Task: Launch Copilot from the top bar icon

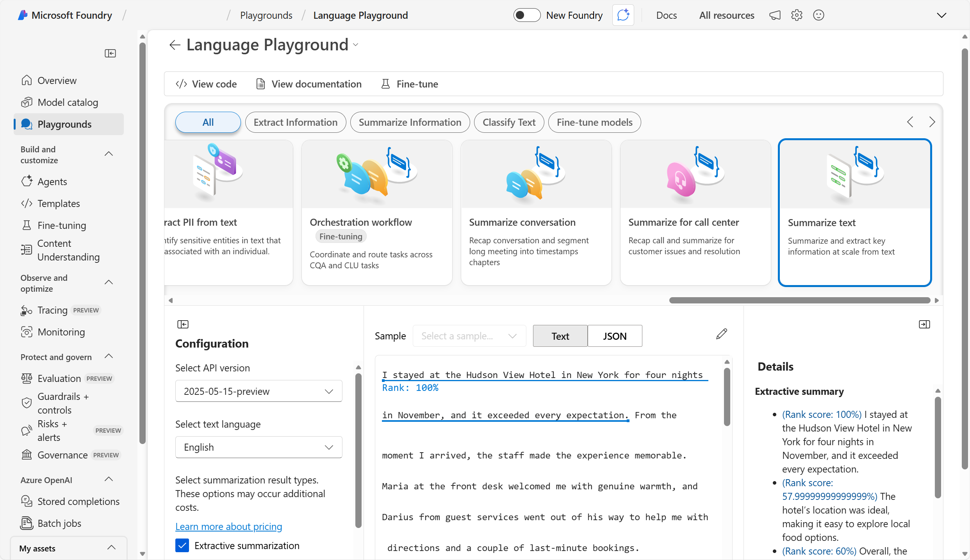Action: tap(623, 15)
